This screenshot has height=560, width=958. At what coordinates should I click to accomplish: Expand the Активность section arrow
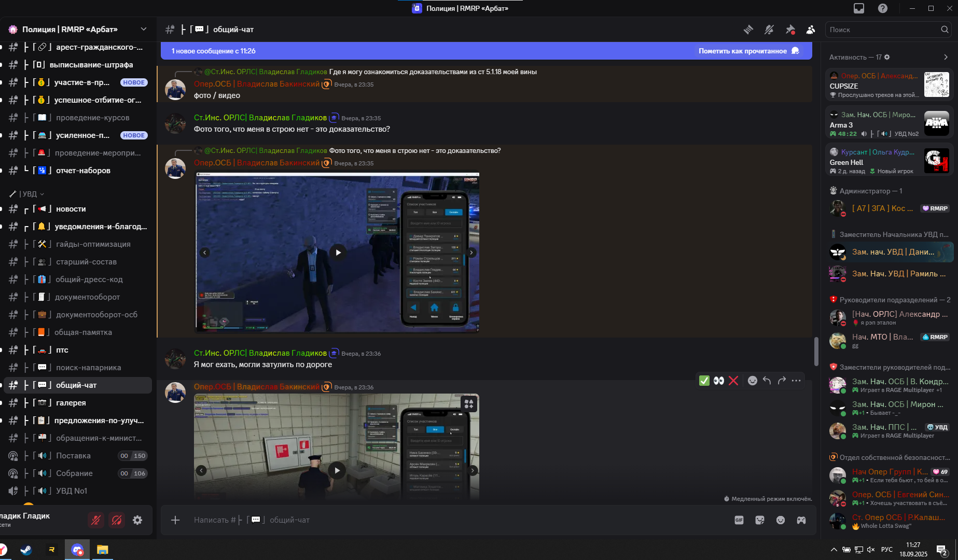(x=946, y=57)
